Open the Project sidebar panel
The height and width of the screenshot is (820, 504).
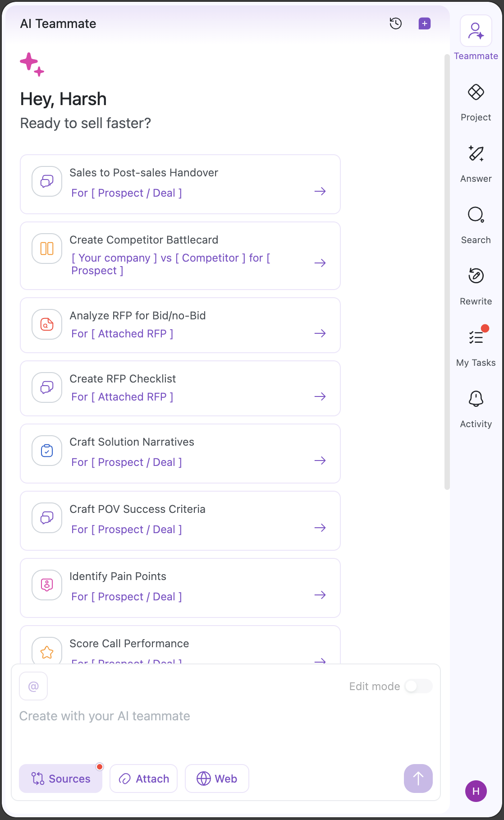(476, 102)
